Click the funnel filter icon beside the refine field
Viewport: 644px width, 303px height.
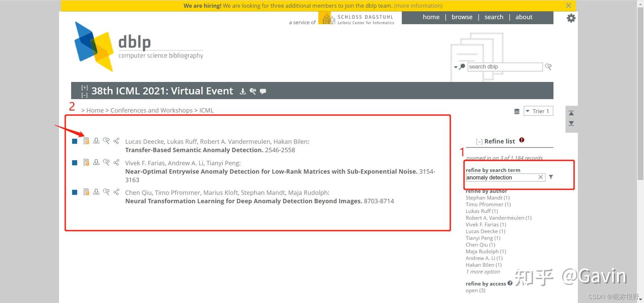click(551, 177)
